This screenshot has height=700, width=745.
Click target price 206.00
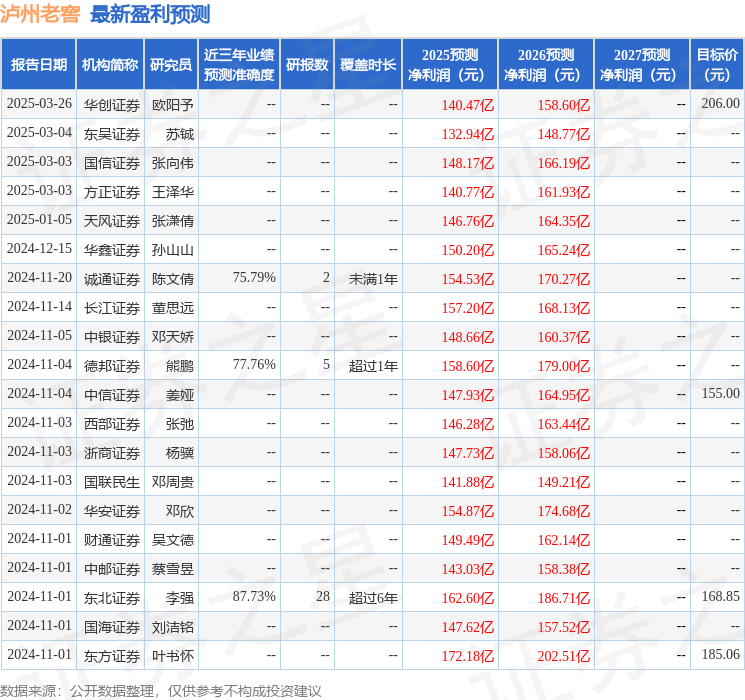pos(720,104)
